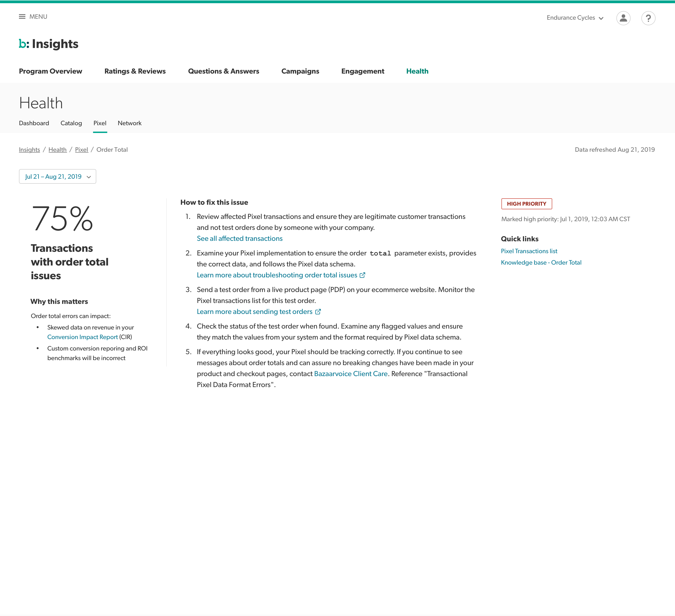Click the Bazaarvoice b: Insights logo
Screen dimensions: 675x616
click(x=48, y=44)
